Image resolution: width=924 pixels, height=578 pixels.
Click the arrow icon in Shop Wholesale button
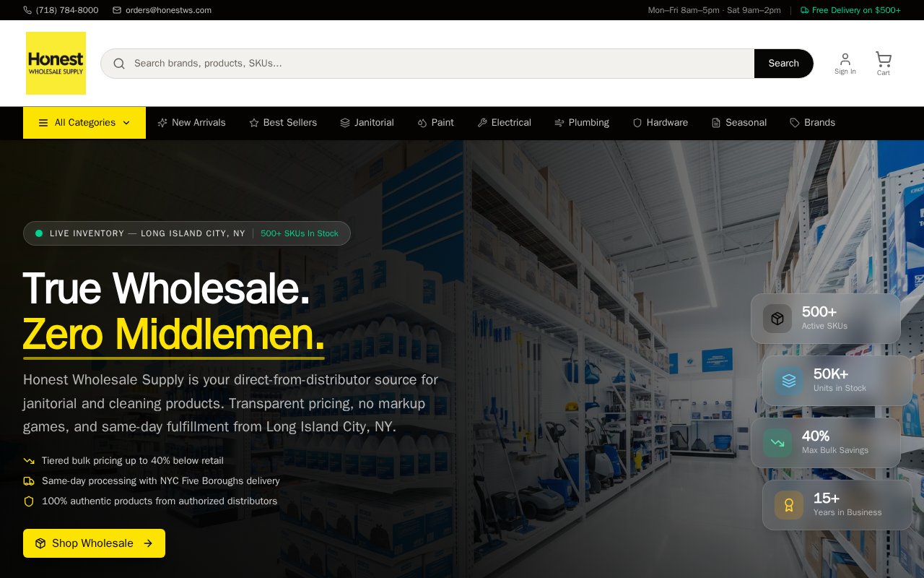pyautogui.click(x=148, y=543)
